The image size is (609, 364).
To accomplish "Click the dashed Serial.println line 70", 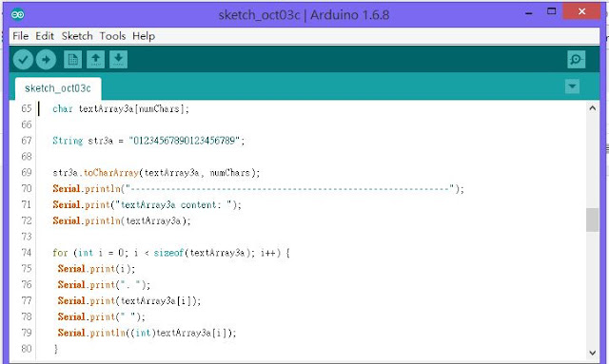I will [x=258, y=189].
